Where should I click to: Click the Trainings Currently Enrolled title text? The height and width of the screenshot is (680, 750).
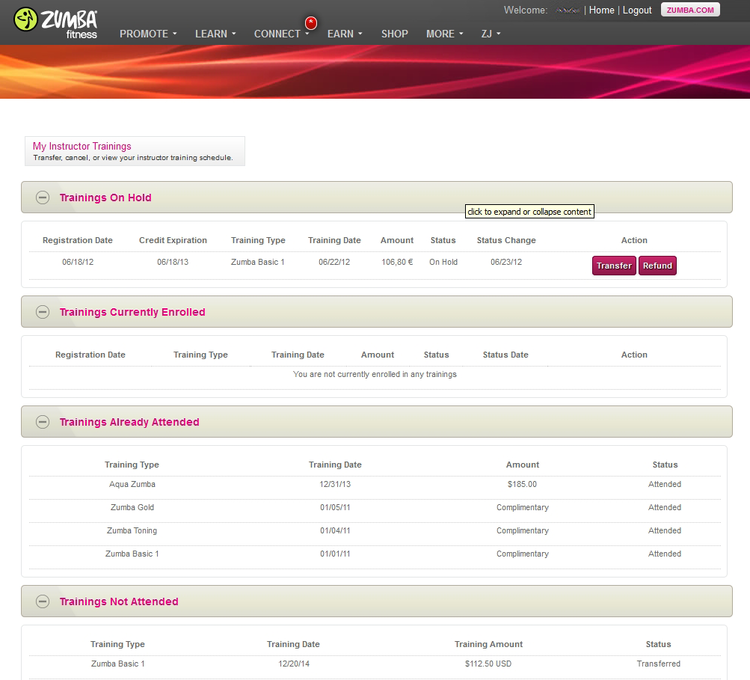132,312
